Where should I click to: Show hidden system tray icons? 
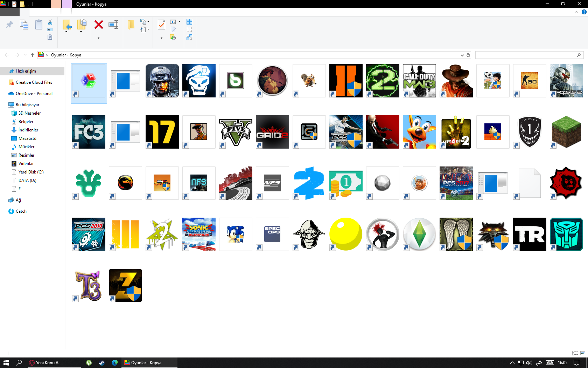coord(512,363)
